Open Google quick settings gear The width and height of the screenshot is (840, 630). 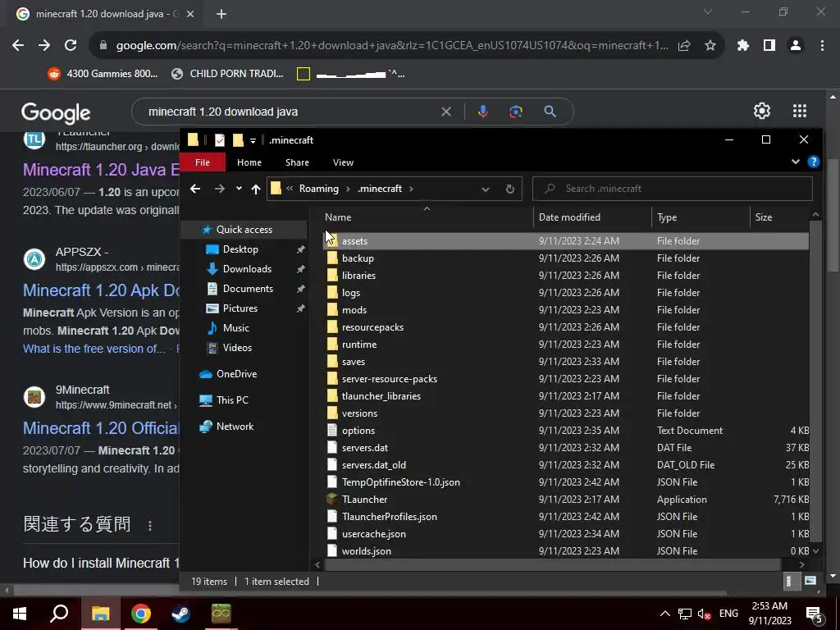(762, 111)
